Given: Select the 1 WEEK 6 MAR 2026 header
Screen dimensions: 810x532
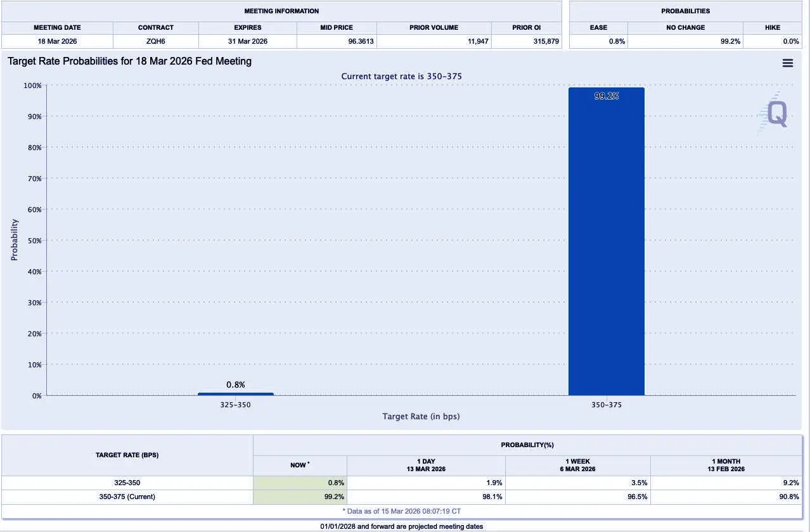Looking at the screenshot, I should (578, 465).
